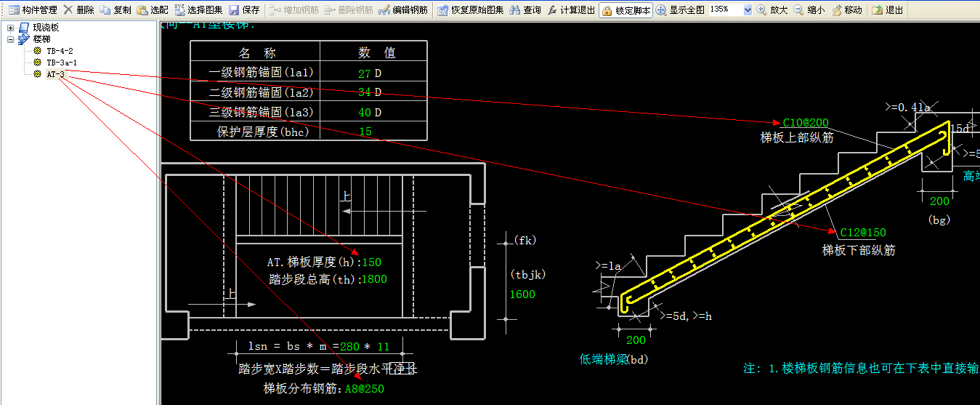This screenshot has width=980, height=405.
Task: Edit bottom rebar value C12@150
Action: click(x=863, y=233)
